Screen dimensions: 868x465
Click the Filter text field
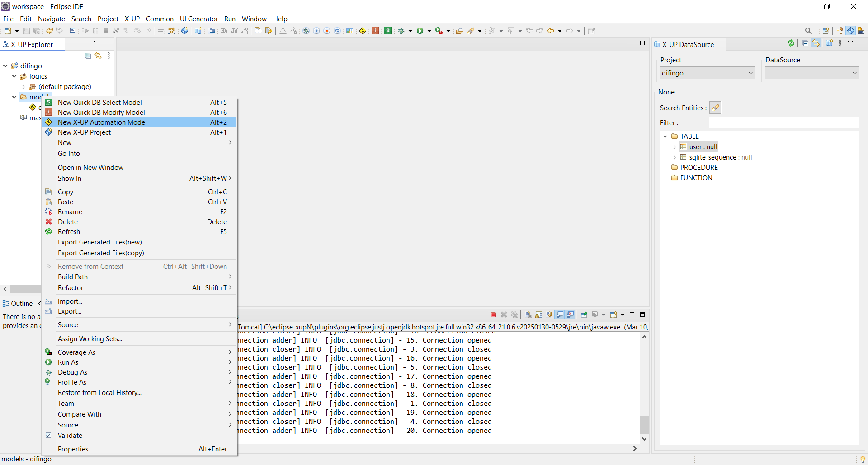click(x=783, y=123)
